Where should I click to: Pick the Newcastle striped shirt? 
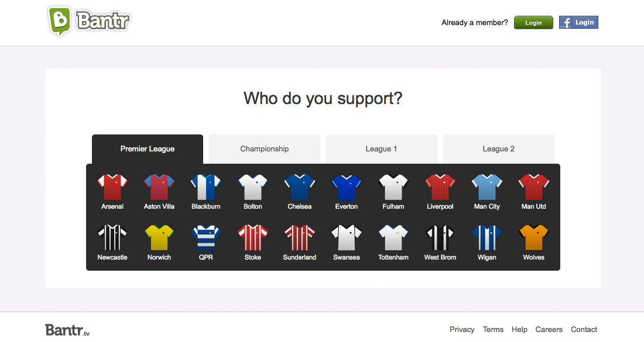pyautogui.click(x=112, y=237)
